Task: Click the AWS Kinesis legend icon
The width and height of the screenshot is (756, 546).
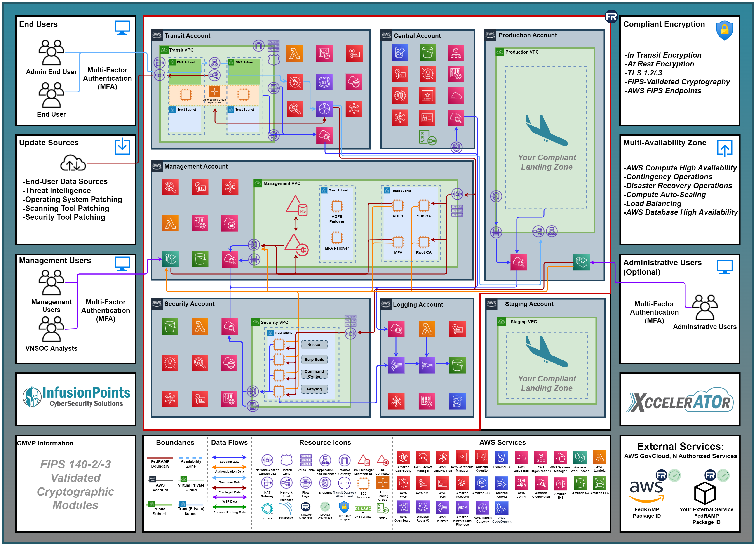Action: click(443, 508)
